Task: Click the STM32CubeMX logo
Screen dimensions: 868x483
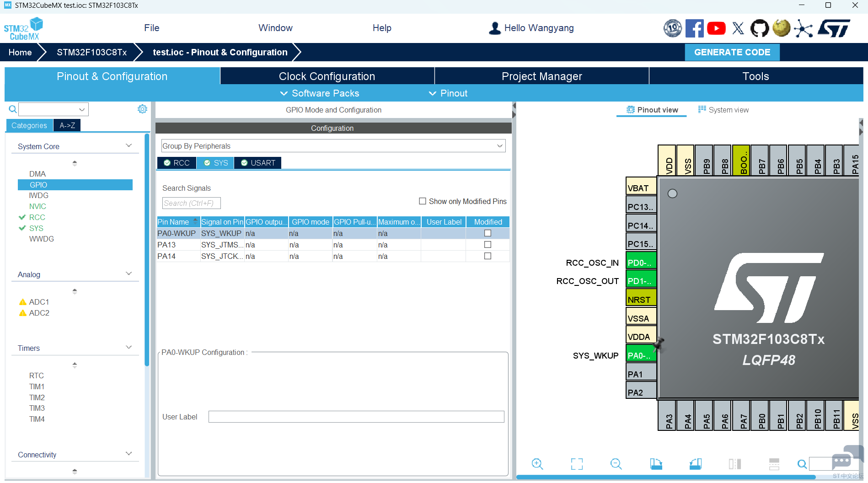Action: 23,29
